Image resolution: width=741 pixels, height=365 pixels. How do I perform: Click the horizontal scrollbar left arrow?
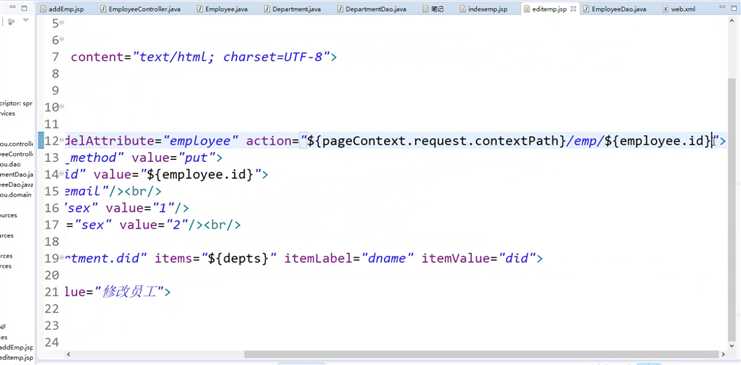pos(69,354)
